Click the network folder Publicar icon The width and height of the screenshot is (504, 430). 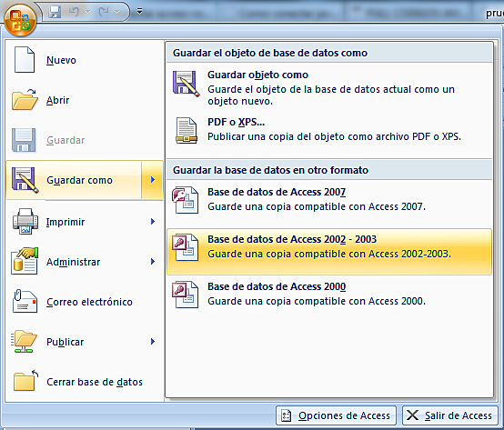tap(24, 342)
